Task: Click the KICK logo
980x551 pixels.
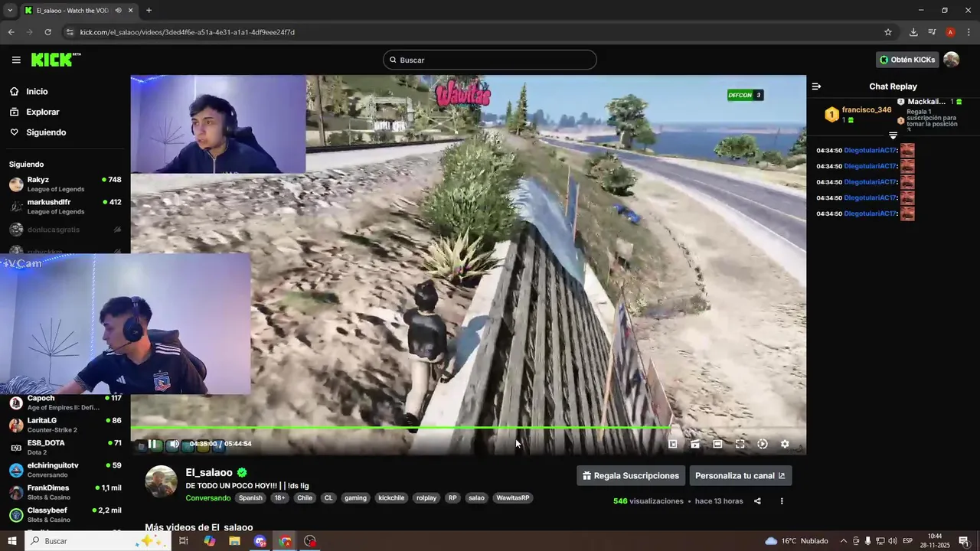Action: pyautogui.click(x=55, y=60)
